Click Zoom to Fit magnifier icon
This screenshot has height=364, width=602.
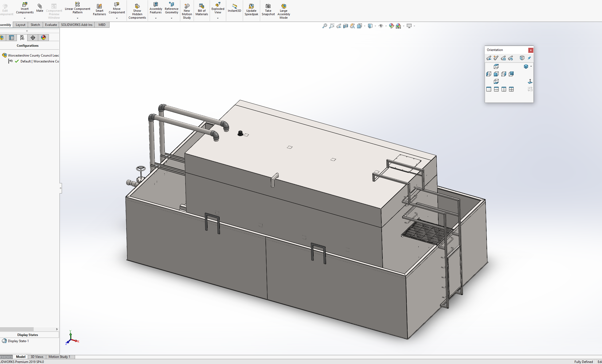click(325, 26)
